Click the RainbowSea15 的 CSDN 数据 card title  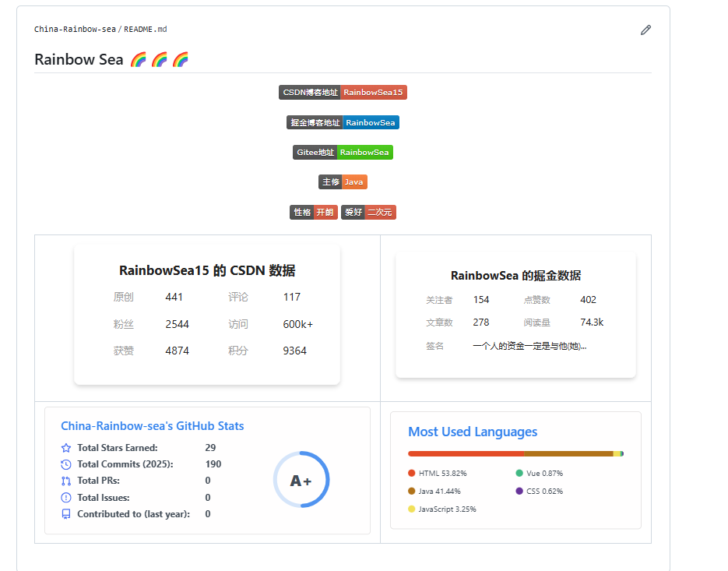pyautogui.click(x=207, y=270)
